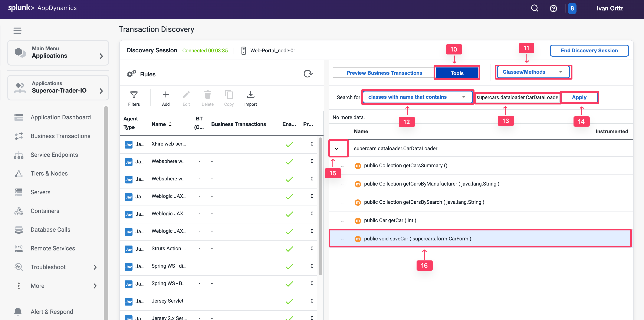644x320 pixels.
Task: Open the notifications badge showing 8
Action: pos(572,9)
